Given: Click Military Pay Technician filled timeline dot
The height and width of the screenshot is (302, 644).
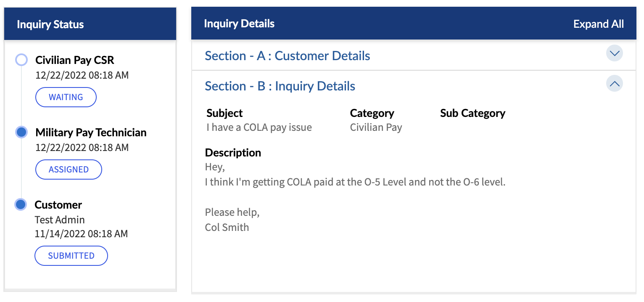Looking at the screenshot, I should [21, 132].
